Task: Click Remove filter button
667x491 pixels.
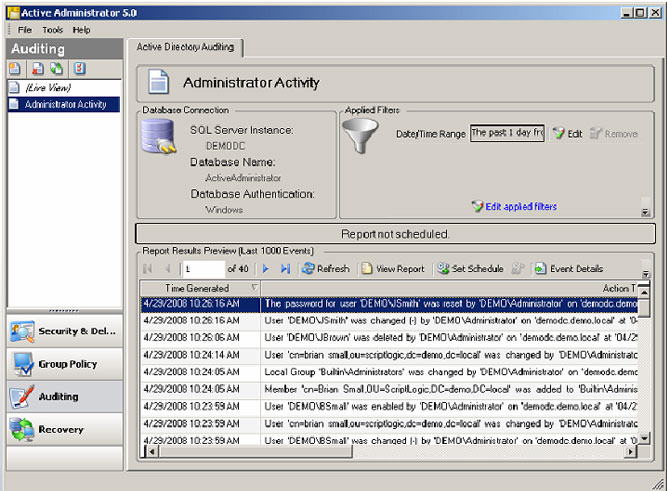Action: [614, 134]
